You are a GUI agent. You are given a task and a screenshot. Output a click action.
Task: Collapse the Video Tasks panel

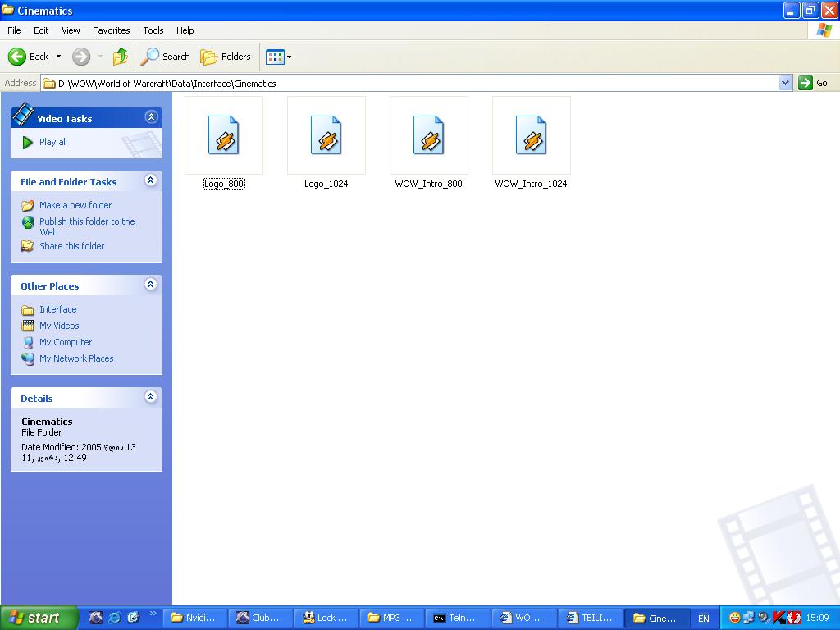pyautogui.click(x=151, y=117)
